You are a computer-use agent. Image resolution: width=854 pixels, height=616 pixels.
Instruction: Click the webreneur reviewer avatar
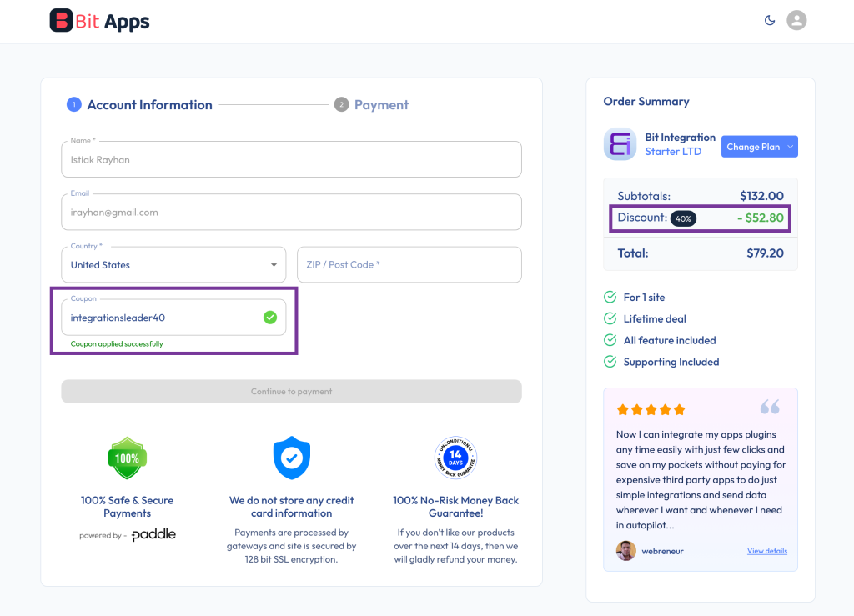tap(625, 551)
